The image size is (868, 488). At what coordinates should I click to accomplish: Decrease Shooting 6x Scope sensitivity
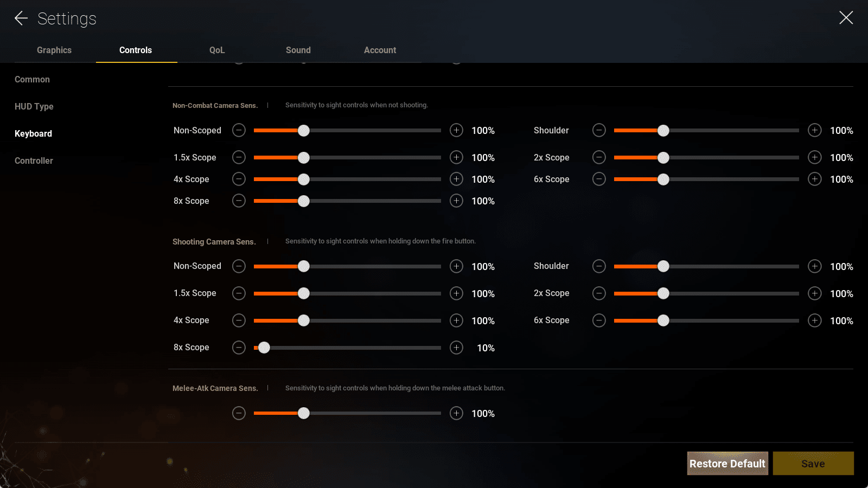point(599,320)
